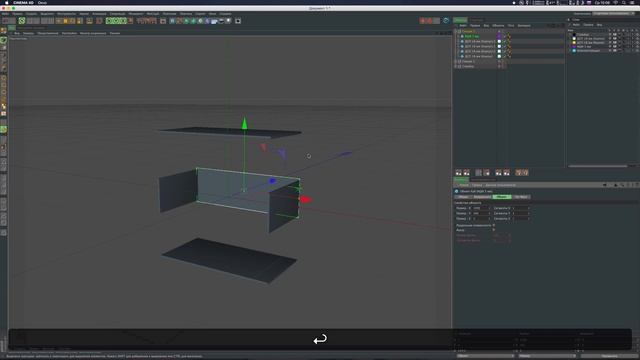The width and height of the screenshot is (640, 360).
Task: Open the Вид menu of the viewport
Action: point(17,33)
